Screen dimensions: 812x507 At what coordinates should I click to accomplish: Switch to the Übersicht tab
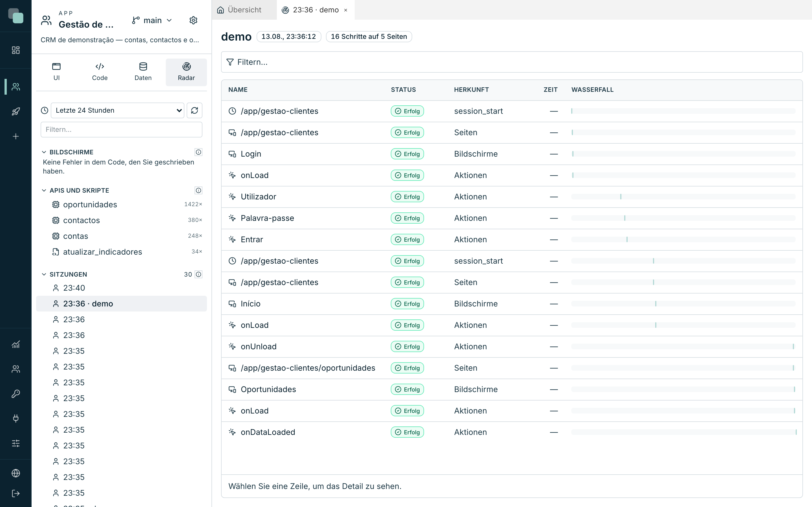pos(239,10)
